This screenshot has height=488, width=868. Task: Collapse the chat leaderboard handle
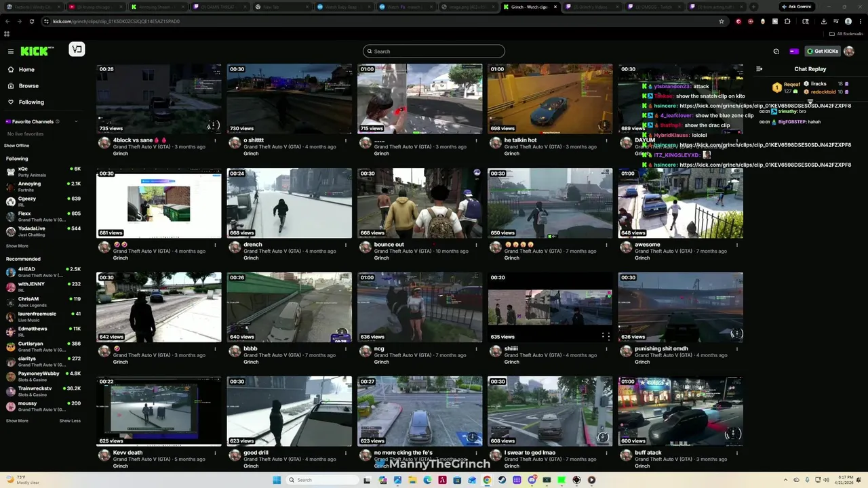coord(810,100)
